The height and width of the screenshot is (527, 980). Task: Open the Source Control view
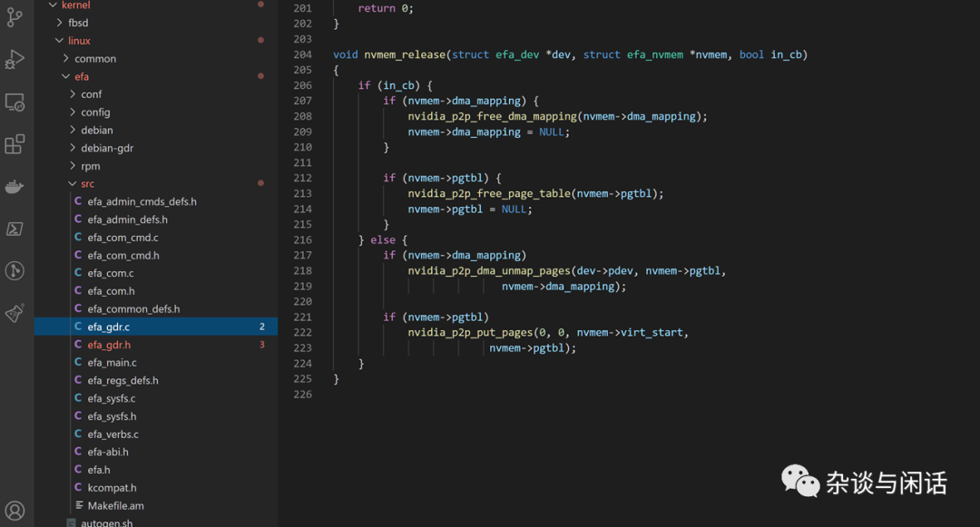[15, 17]
